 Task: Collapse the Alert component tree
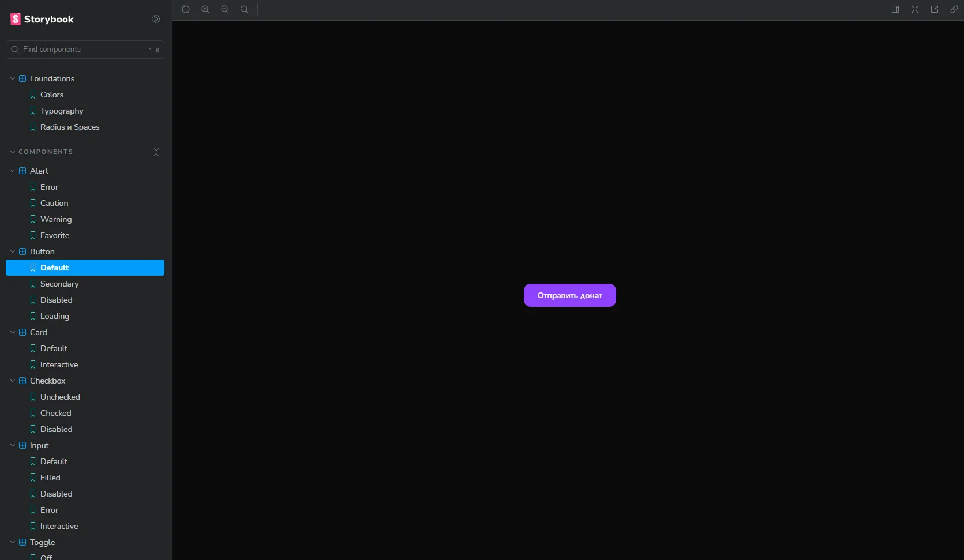[85, 171]
